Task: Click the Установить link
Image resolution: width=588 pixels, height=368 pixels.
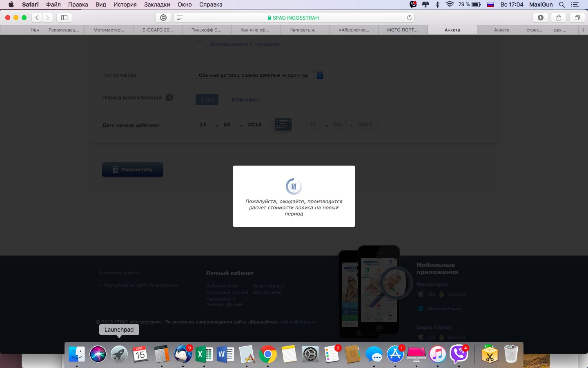Action: coord(245,100)
